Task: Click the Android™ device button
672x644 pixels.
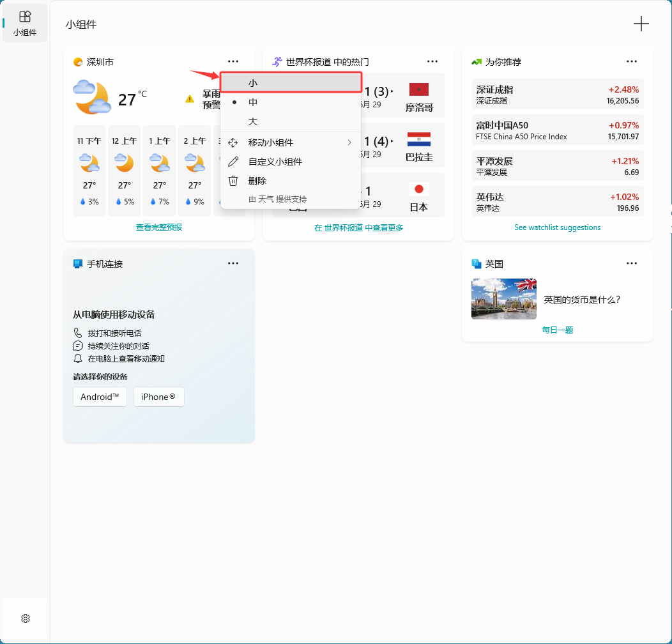Action: click(x=100, y=397)
